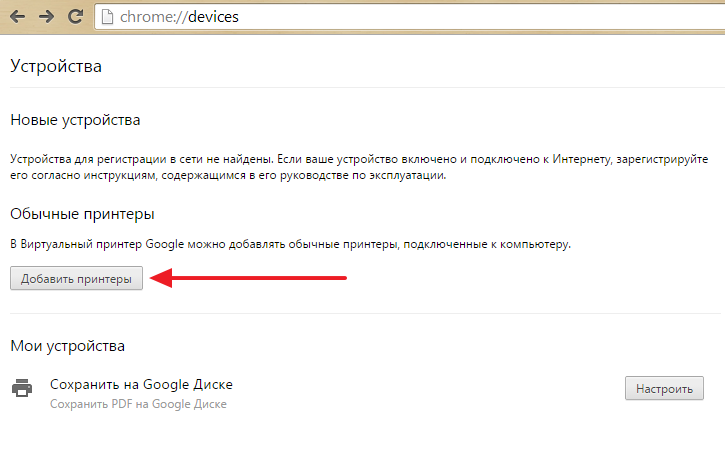Click the Добавить принтеры button

76,278
